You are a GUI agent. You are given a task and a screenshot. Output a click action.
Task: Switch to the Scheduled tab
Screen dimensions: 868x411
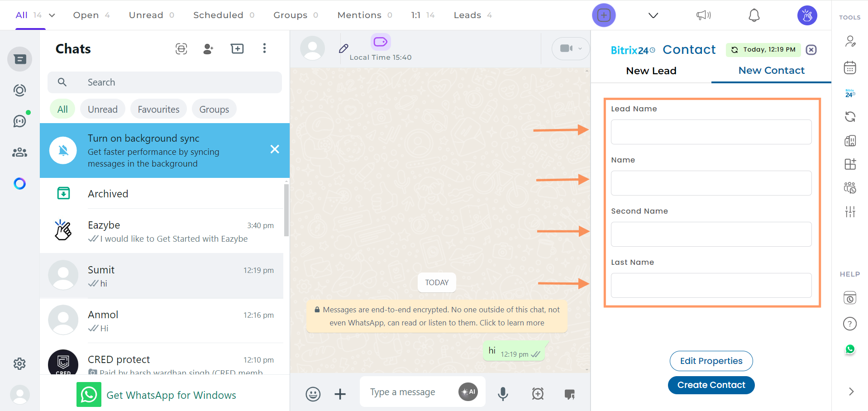[224, 15]
